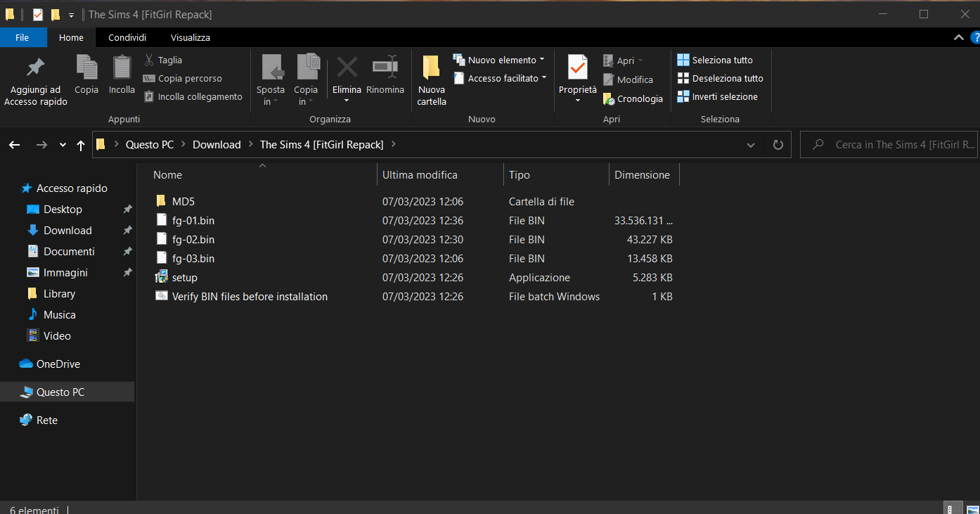
Task: Click Seleziona tutto
Action: [715, 60]
